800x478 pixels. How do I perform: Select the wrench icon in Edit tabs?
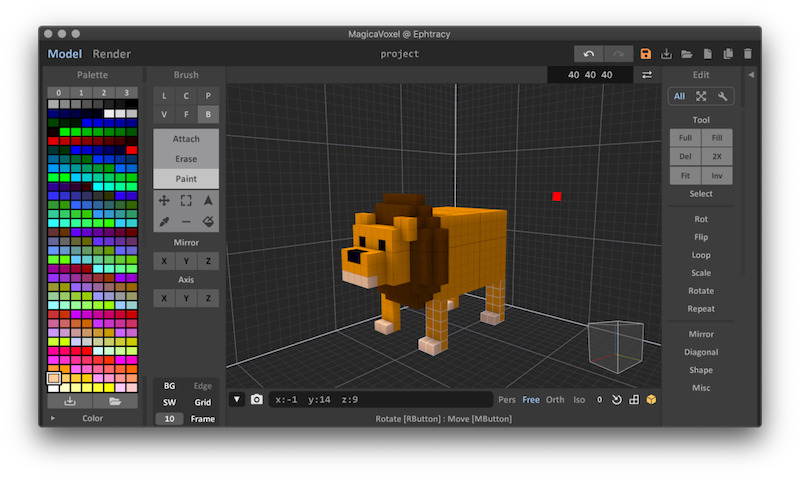722,96
